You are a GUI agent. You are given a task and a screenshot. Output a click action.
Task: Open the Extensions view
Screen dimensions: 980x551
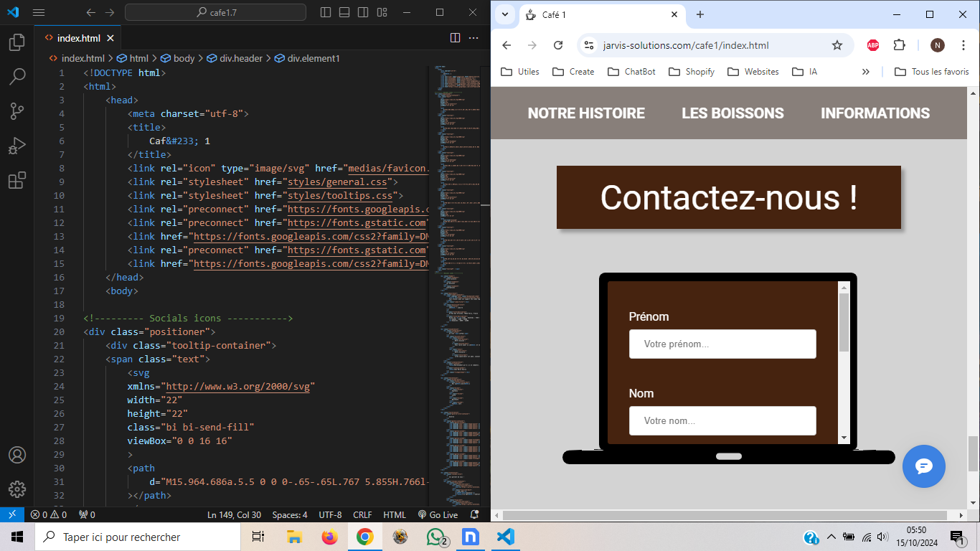point(17,180)
